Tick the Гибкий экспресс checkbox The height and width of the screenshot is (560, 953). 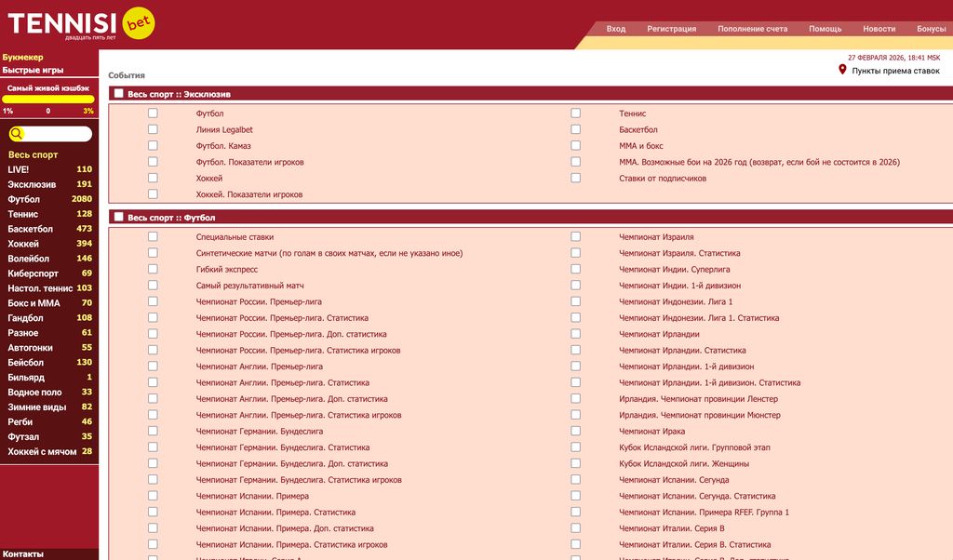[153, 269]
